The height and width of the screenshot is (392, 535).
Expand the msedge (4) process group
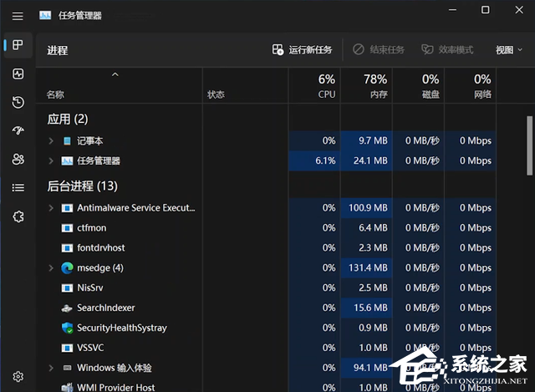[x=51, y=268]
